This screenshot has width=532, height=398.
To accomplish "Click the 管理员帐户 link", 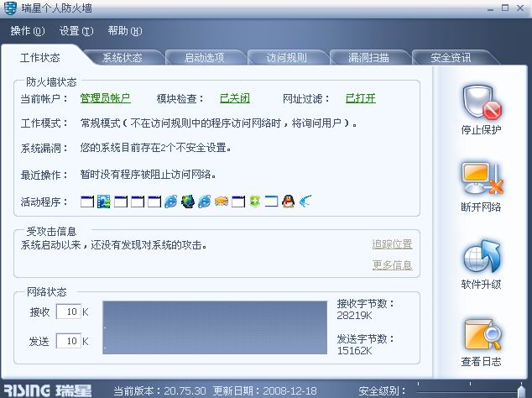I will click(x=105, y=98).
